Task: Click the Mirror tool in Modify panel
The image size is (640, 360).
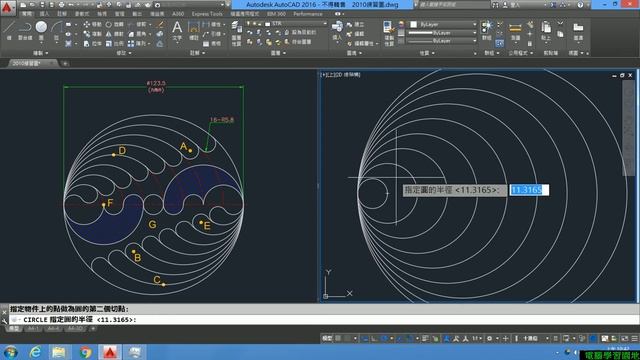Action: coord(115,34)
